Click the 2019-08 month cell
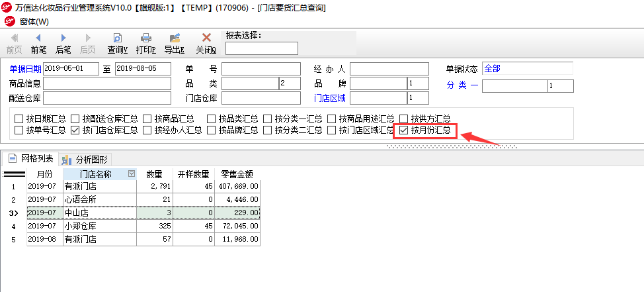Viewport: 644px width, 292px height. click(x=45, y=239)
